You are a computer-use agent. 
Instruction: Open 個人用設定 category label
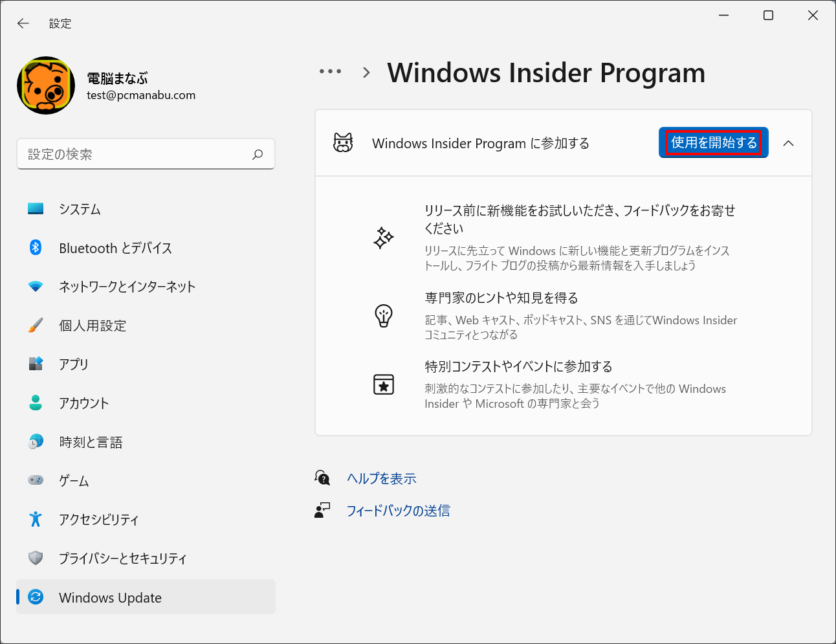coord(93,326)
